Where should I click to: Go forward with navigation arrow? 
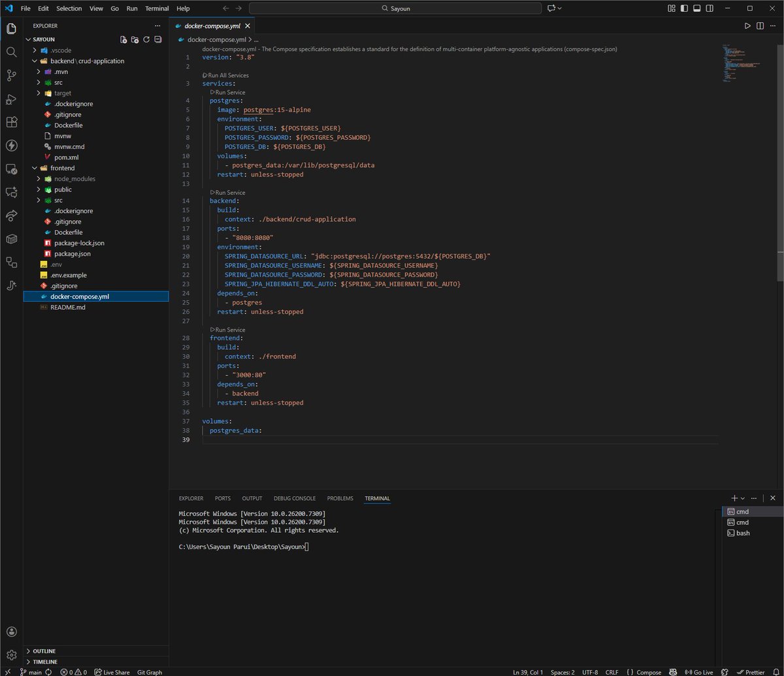click(x=239, y=8)
